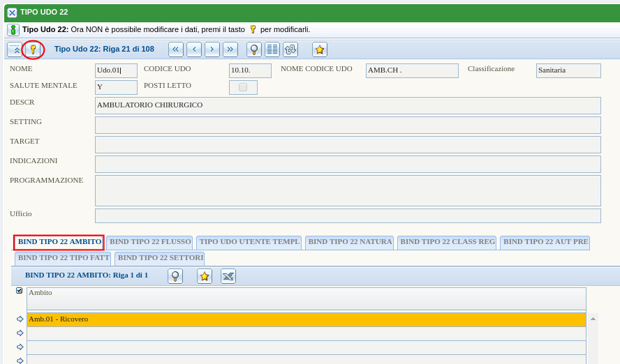
Task: Switch to BIND TIPO 22 FLUSSO tab
Action: pos(150,242)
